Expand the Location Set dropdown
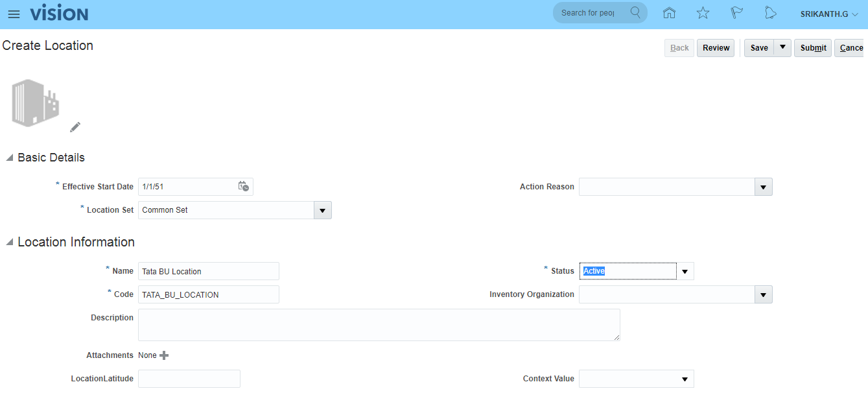This screenshot has width=868, height=393. (322, 210)
